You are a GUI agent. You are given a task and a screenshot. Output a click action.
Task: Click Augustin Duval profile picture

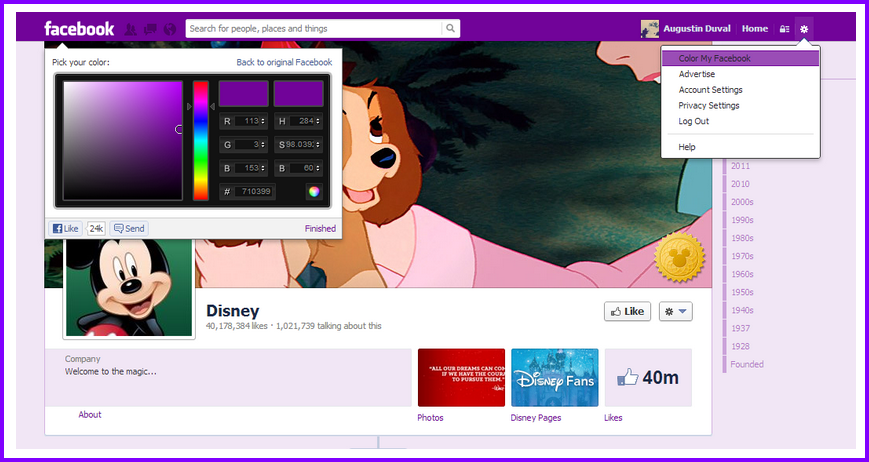(650, 29)
